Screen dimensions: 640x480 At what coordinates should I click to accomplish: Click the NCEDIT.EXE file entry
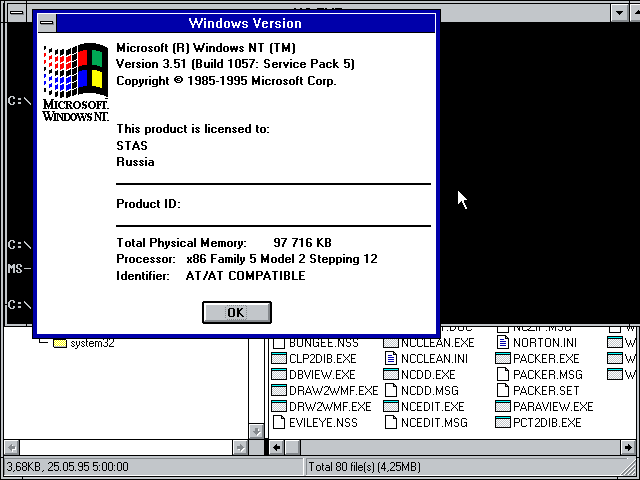[432, 407]
